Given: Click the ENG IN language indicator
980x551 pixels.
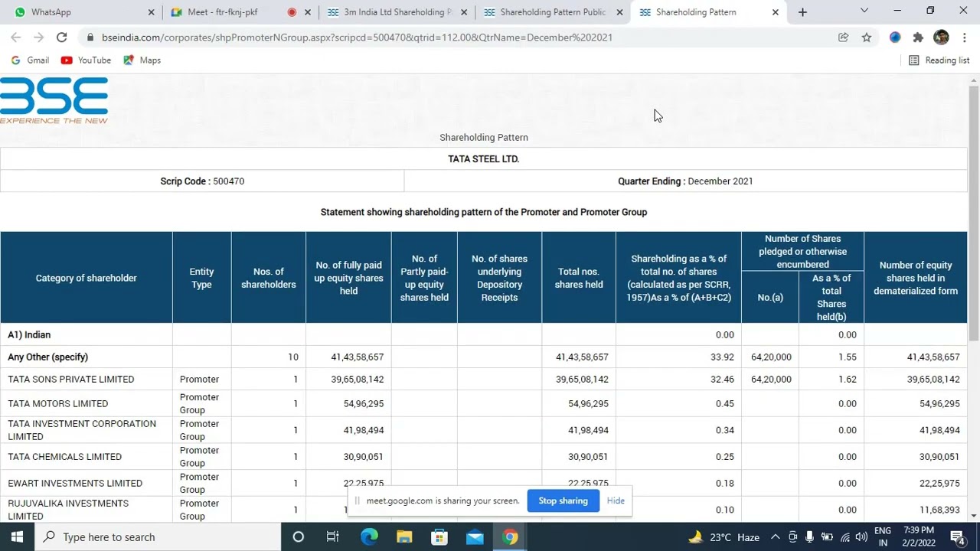Looking at the screenshot, I should click(883, 537).
